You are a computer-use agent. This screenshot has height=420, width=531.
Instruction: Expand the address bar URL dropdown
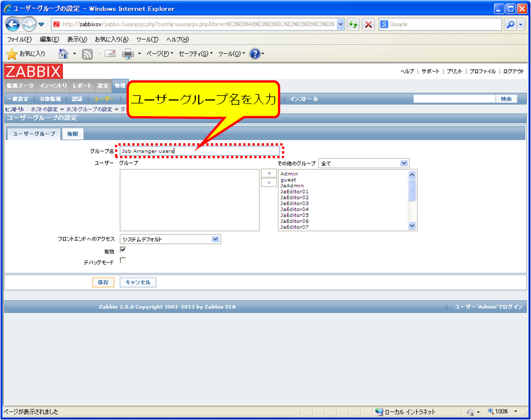(341, 24)
